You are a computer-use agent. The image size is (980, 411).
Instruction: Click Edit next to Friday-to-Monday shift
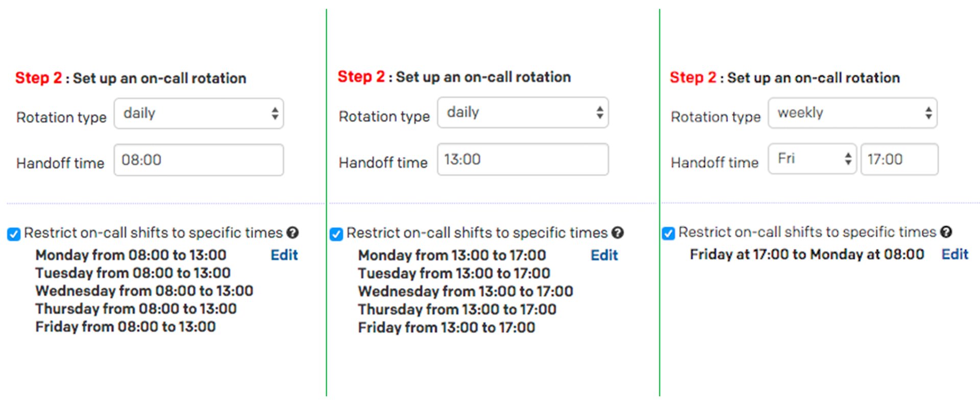click(x=954, y=254)
